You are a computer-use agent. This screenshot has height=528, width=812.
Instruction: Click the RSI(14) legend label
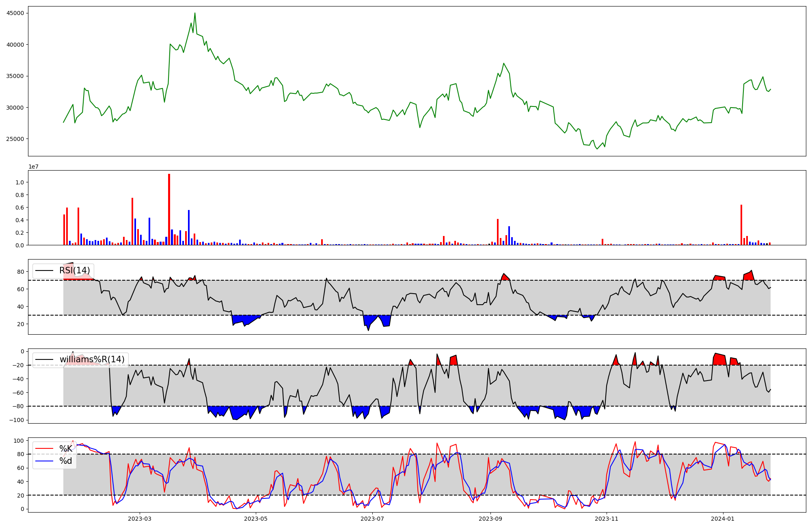[75, 270]
